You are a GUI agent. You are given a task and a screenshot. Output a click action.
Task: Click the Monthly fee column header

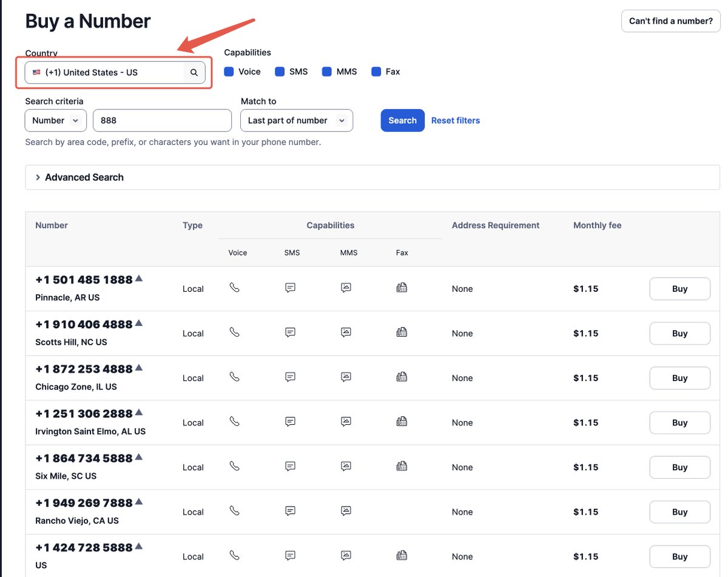point(597,225)
